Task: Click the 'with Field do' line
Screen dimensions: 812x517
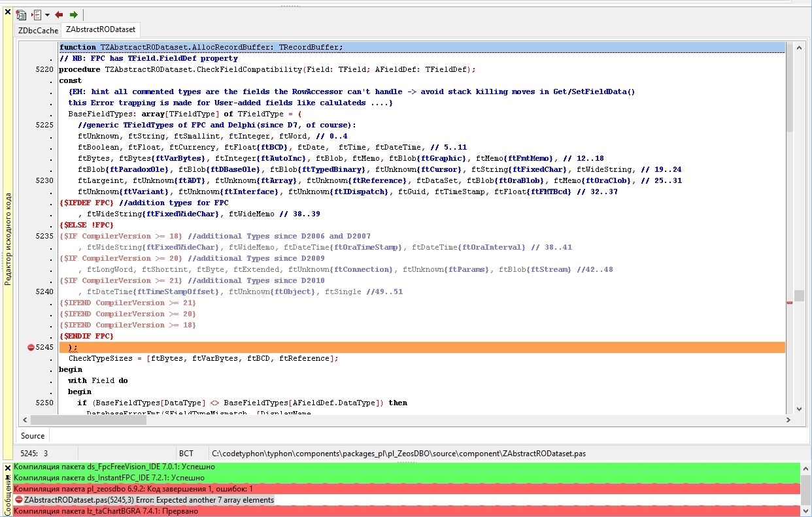Action: pos(98,380)
